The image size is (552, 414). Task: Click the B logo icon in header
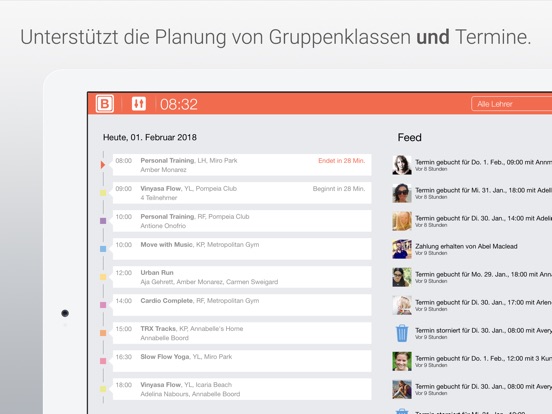coord(105,104)
